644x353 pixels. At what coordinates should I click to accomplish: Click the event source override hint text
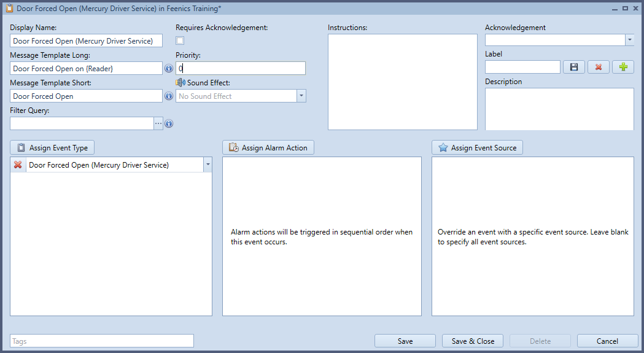pos(533,237)
